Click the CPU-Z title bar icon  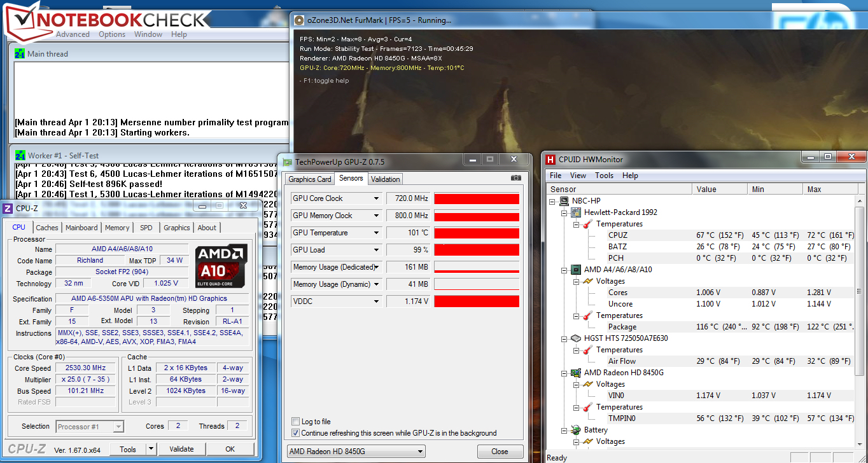click(x=8, y=207)
